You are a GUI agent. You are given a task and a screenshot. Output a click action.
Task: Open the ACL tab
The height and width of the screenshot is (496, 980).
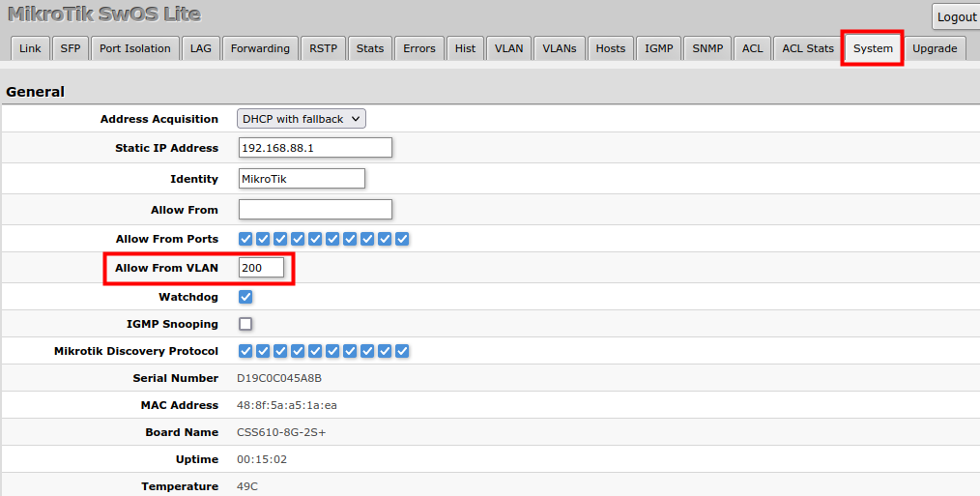(x=753, y=48)
